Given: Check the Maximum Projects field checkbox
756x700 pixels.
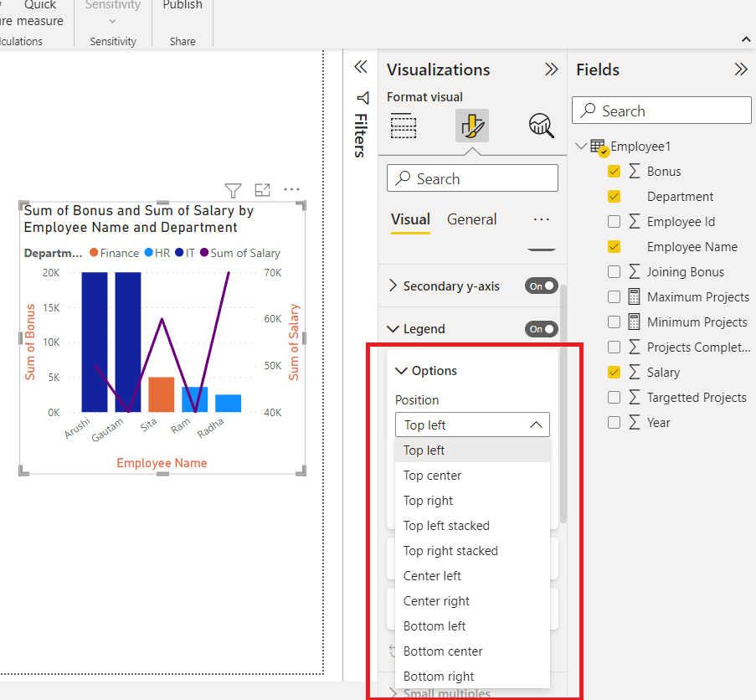Looking at the screenshot, I should 614,296.
